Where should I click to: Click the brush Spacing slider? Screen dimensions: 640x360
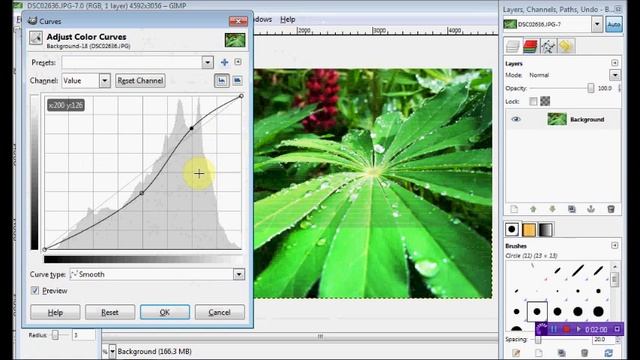(561, 340)
